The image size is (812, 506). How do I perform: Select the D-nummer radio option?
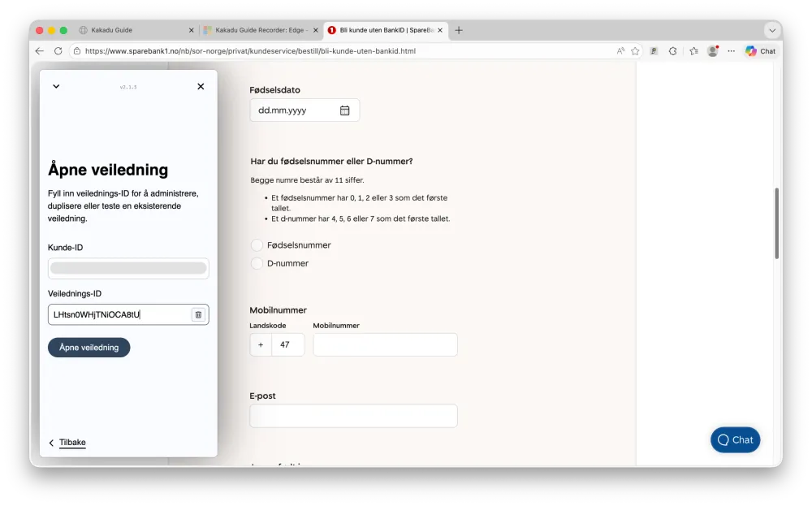[x=257, y=263]
